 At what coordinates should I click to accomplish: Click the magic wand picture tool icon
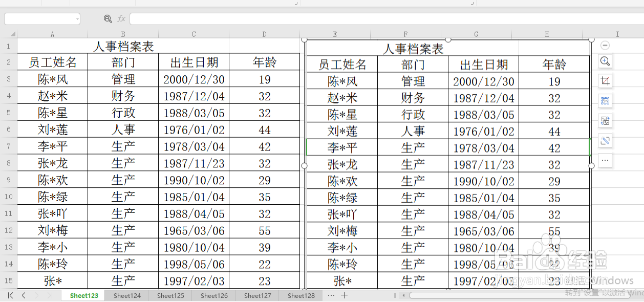click(x=605, y=141)
